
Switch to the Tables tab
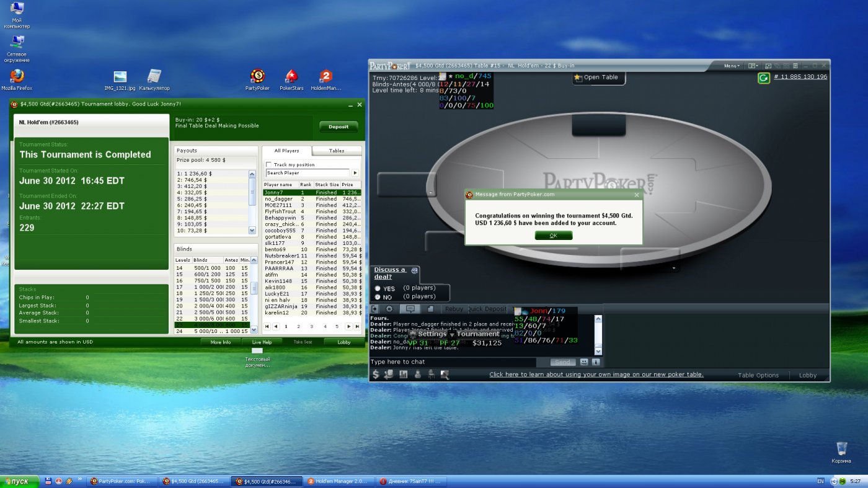point(337,151)
